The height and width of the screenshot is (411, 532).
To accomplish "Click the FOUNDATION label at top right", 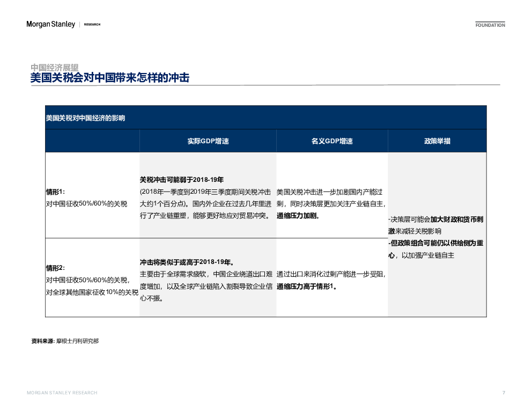I will point(490,25).
